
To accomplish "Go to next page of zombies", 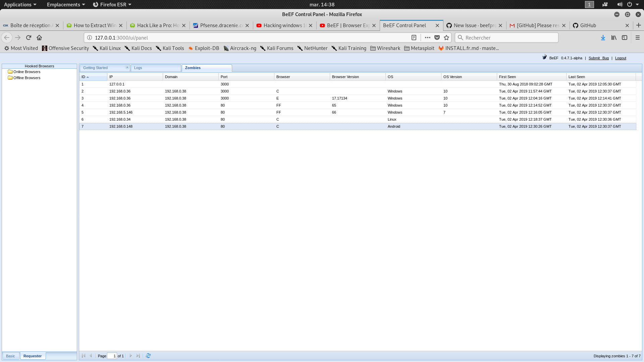I will (x=130, y=356).
